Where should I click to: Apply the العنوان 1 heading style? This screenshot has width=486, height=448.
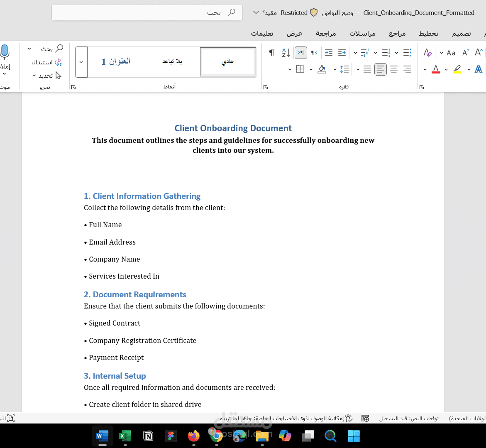[116, 61]
